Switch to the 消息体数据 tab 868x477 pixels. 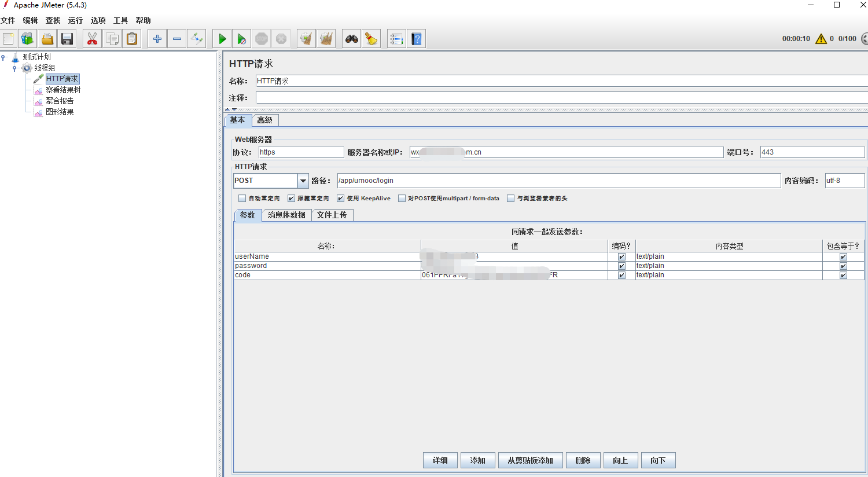pos(286,215)
